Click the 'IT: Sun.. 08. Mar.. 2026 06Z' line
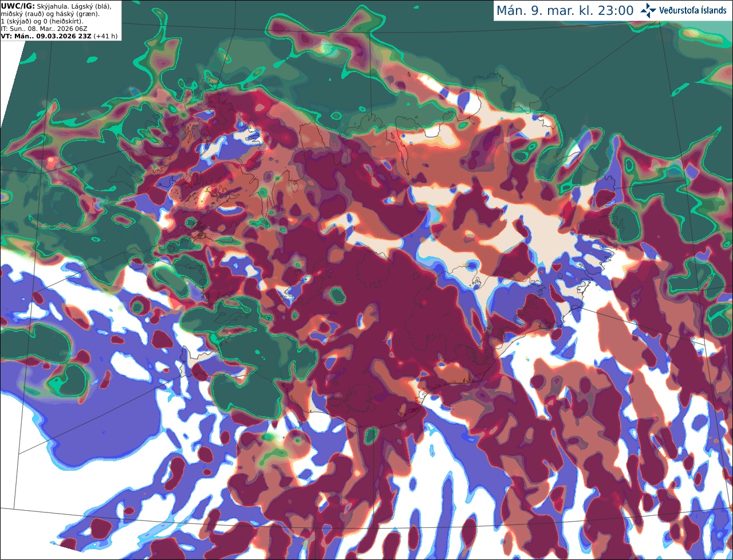 44,29
